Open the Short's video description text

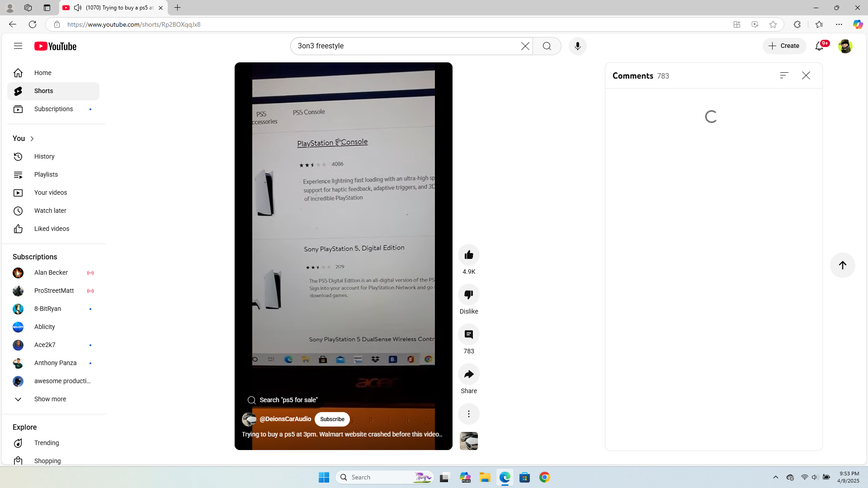pos(342,434)
